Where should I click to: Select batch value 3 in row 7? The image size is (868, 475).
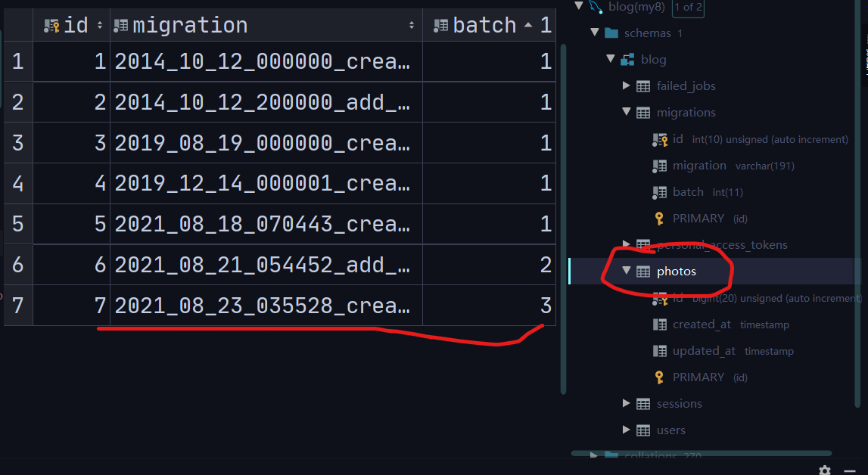(490, 306)
